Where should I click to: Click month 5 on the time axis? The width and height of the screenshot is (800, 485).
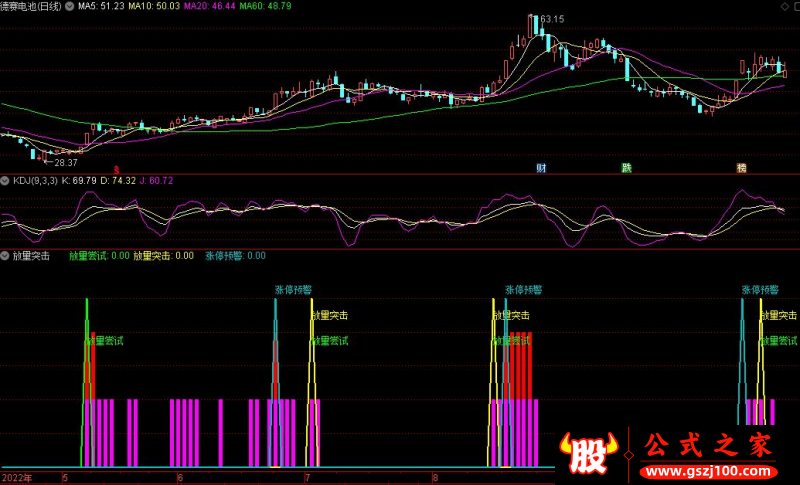[65, 478]
